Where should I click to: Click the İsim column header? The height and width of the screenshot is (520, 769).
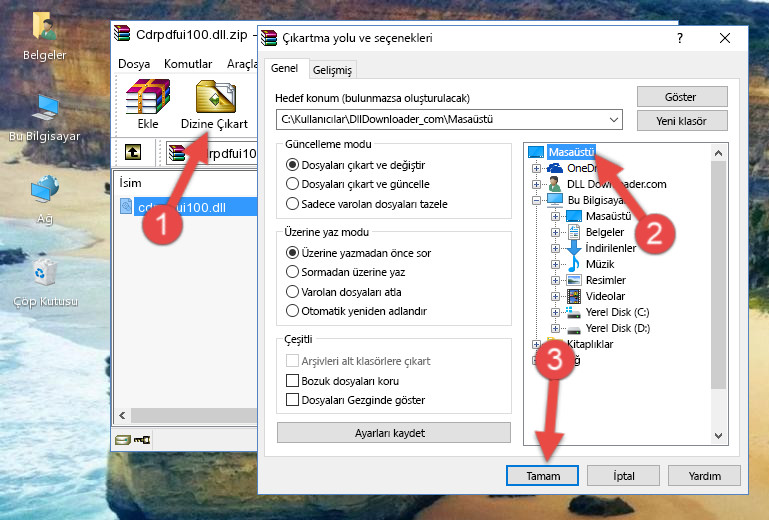(130, 183)
